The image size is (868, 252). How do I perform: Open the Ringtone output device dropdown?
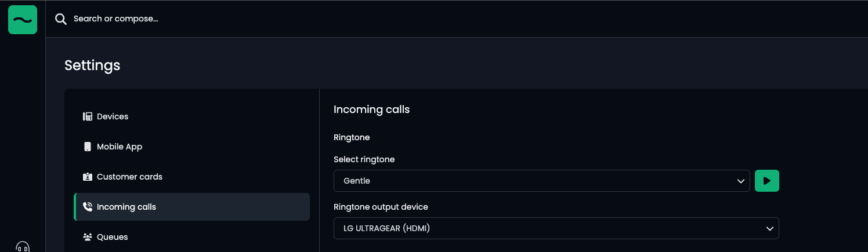[545, 228]
